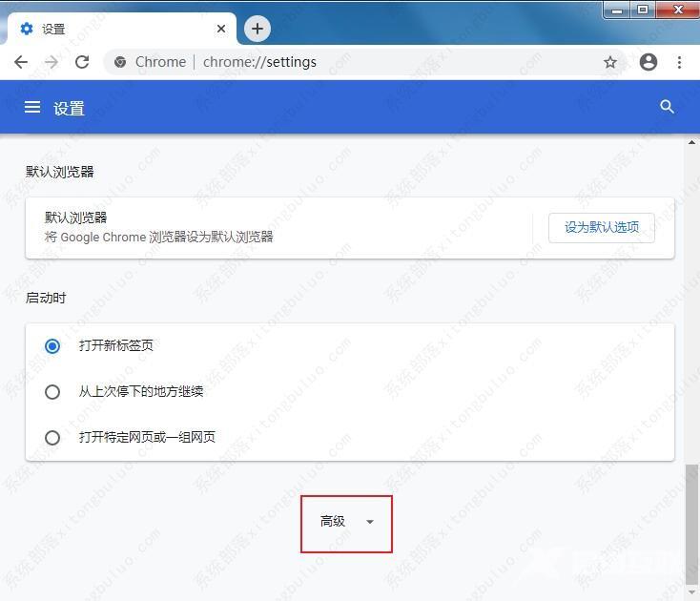The image size is (700, 601).
Task: Click the forward navigation arrow
Action: (51, 62)
